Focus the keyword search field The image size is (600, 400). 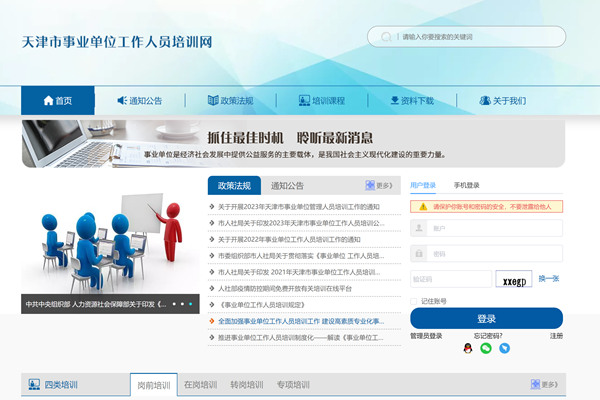(466, 37)
